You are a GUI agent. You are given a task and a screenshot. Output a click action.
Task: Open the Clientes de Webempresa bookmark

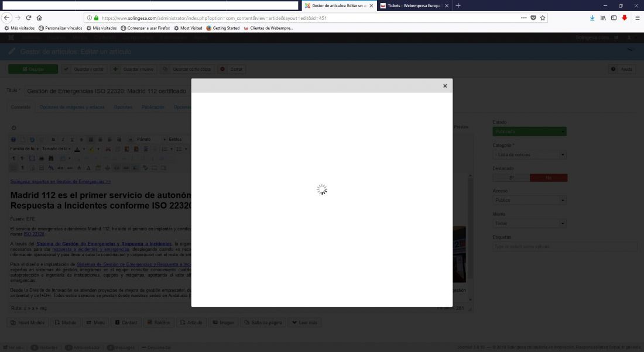[x=268, y=28]
